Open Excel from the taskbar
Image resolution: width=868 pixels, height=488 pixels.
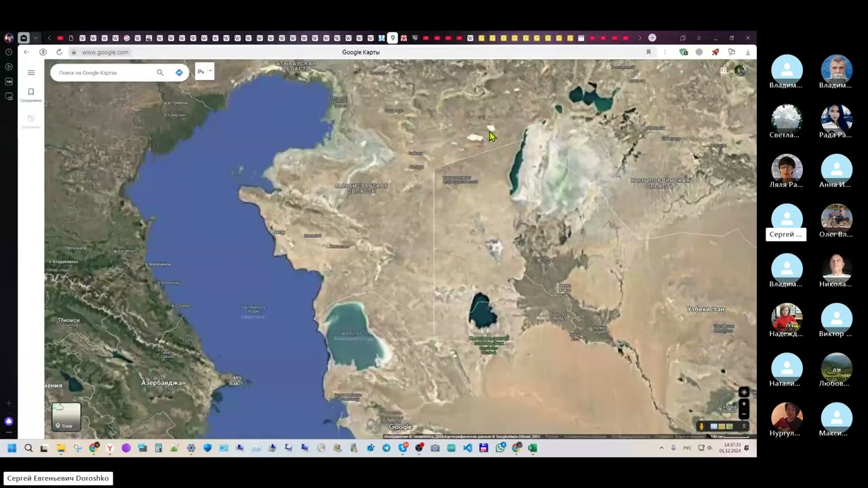pyautogui.click(x=533, y=448)
